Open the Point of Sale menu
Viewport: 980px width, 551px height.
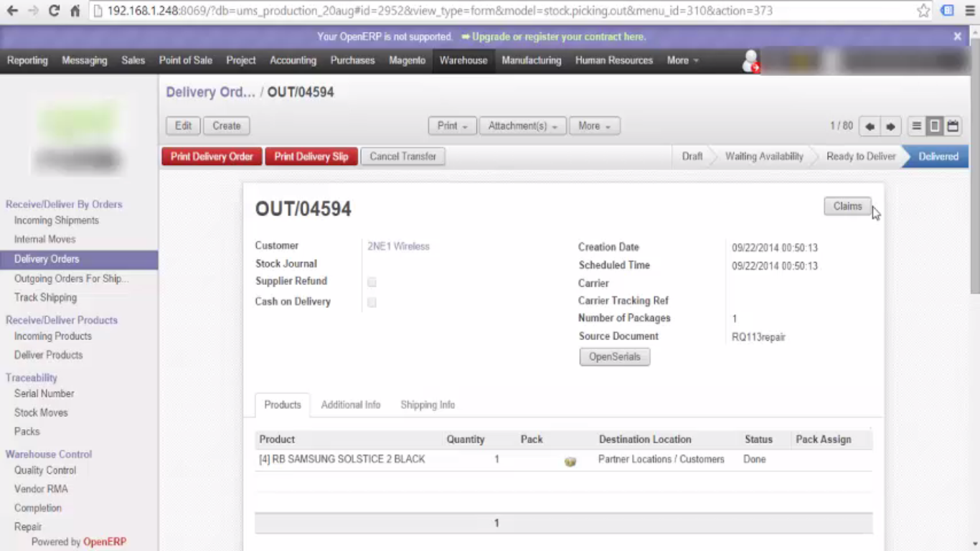tap(186, 60)
